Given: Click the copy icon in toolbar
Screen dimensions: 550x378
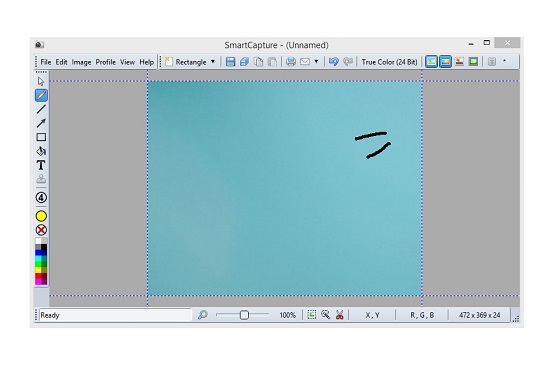Looking at the screenshot, I should (259, 62).
